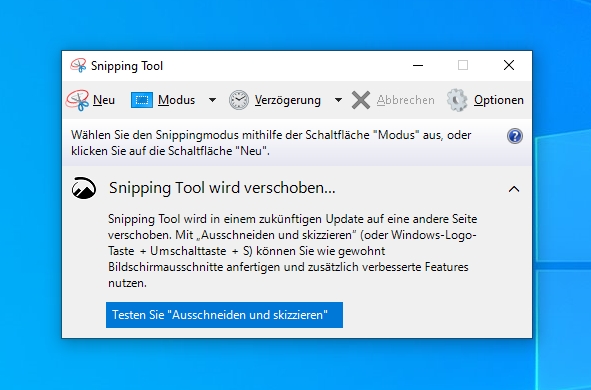Click heading "Snipping Tool wird verschoben..."
591x390 pixels.
(222, 188)
